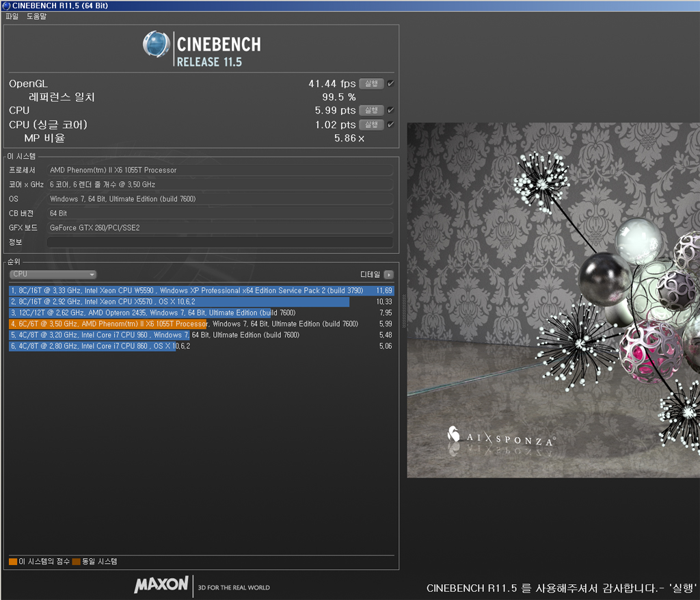Screen dimensions: 700x600
Task: Click the single core score 1.02 pts
Action: pyautogui.click(x=335, y=125)
